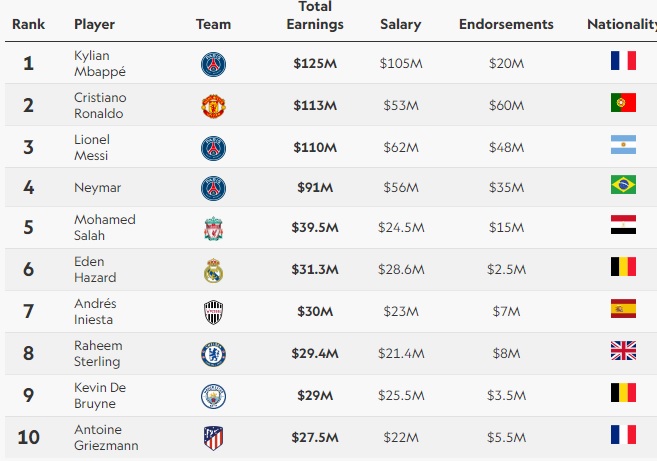
Task: Click the UK flag in Sterling's row
Action: click(x=623, y=350)
